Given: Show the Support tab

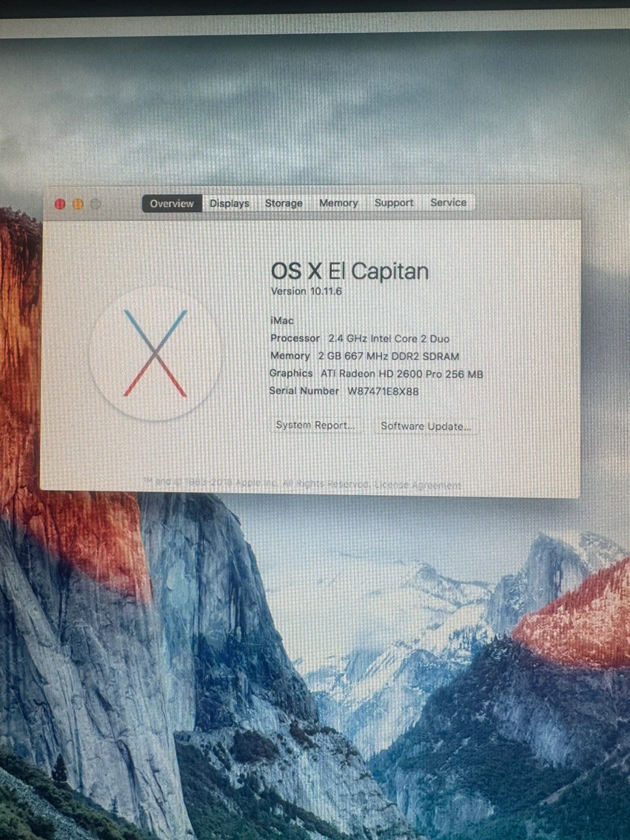Looking at the screenshot, I should tap(394, 202).
